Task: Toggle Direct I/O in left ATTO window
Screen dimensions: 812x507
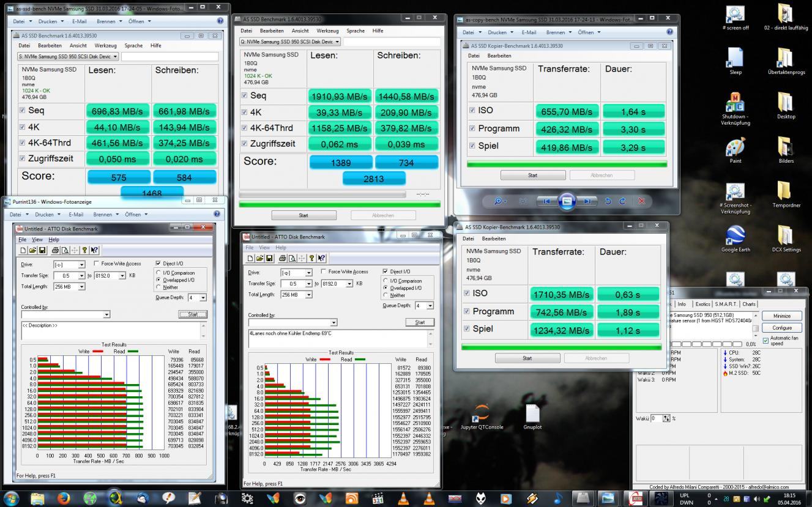Action: tap(158, 263)
